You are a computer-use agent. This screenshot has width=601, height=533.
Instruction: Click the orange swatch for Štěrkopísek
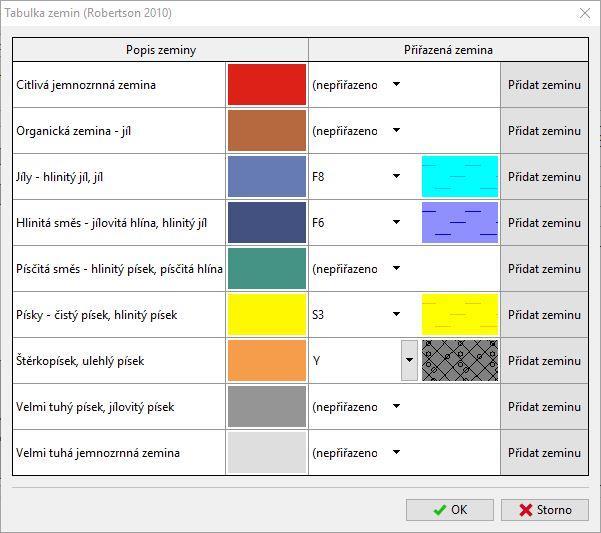[x=267, y=360]
